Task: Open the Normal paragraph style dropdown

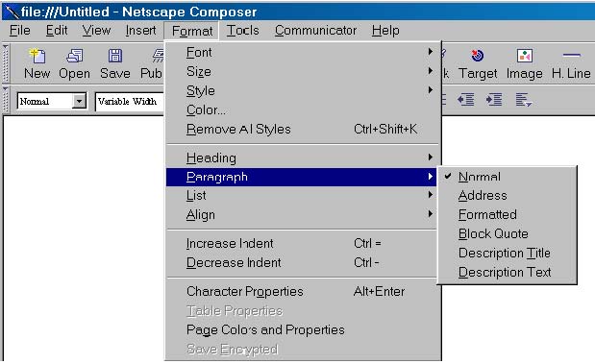Action: 79,101
